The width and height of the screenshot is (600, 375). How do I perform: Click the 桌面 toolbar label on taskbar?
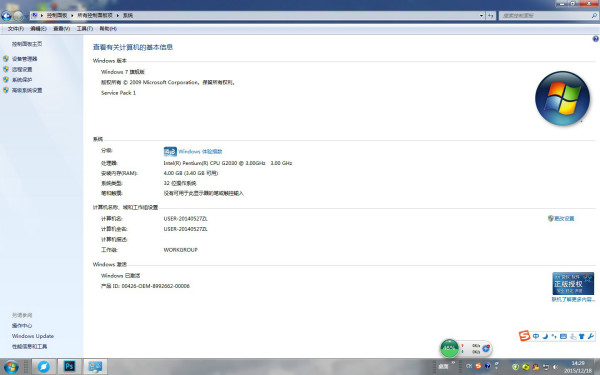(x=443, y=367)
